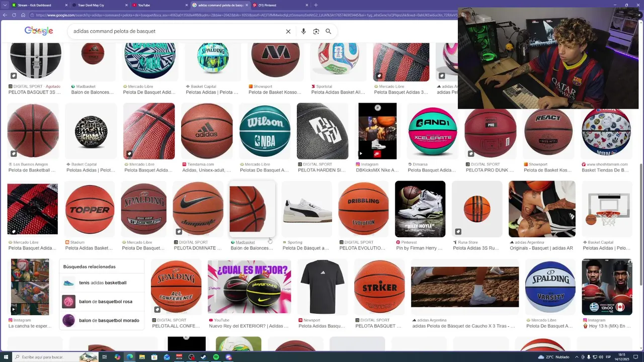Open the Cual Es Mejor YouTube thumbnail

(x=250, y=287)
